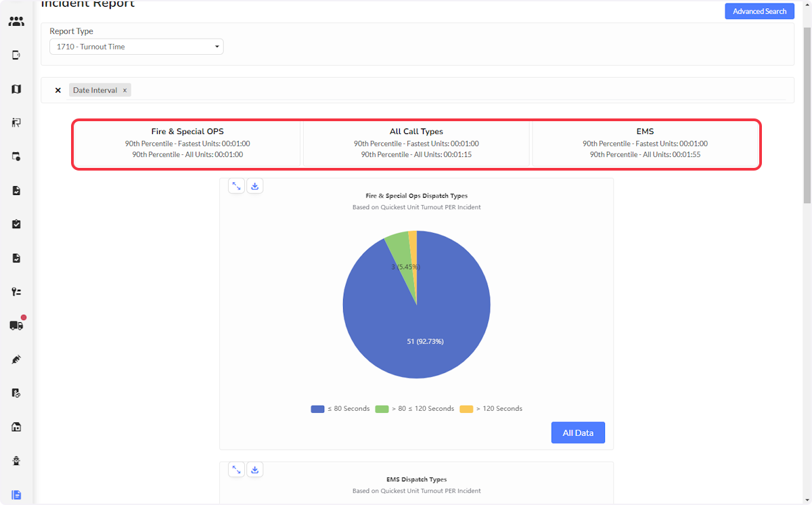Click the mobile device sidebar icon

click(16, 55)
